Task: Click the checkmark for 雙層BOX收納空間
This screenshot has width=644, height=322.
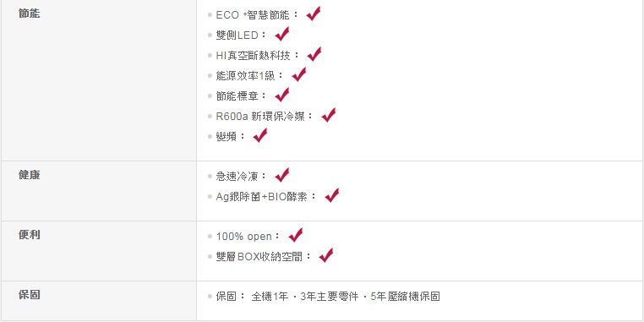Action: (326, 255)
